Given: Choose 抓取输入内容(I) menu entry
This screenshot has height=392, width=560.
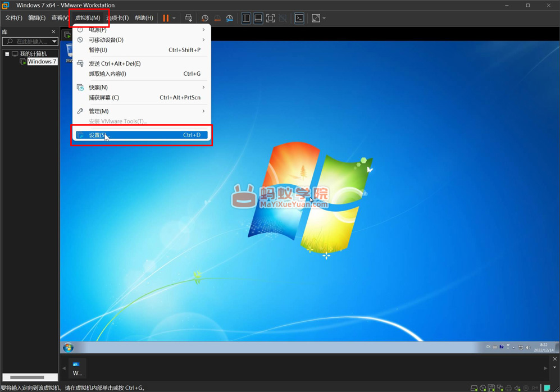Looking at the screenshot, I should pyautogui.click(x=142, y=74).
